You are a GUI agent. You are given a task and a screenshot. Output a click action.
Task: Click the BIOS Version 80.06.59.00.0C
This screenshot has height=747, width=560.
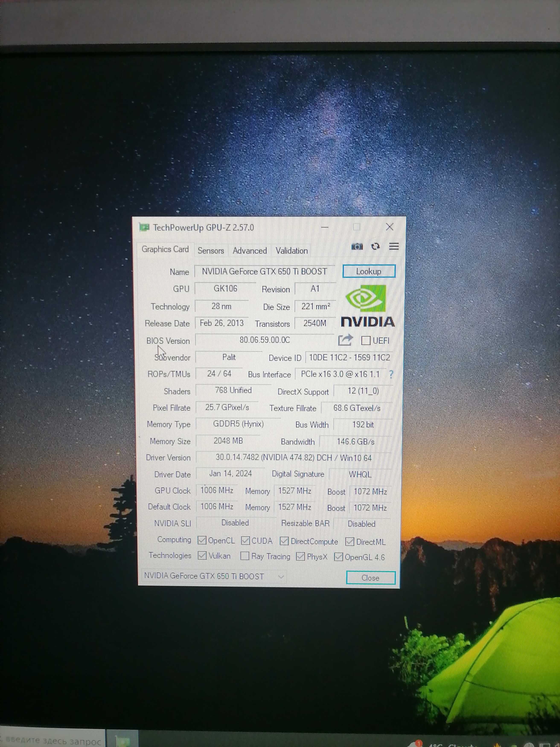[265, 340]
